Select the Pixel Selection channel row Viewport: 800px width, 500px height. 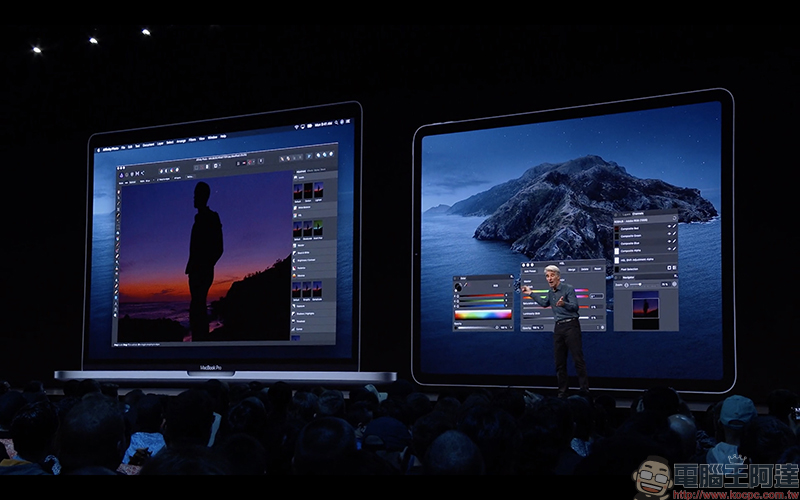645,269
